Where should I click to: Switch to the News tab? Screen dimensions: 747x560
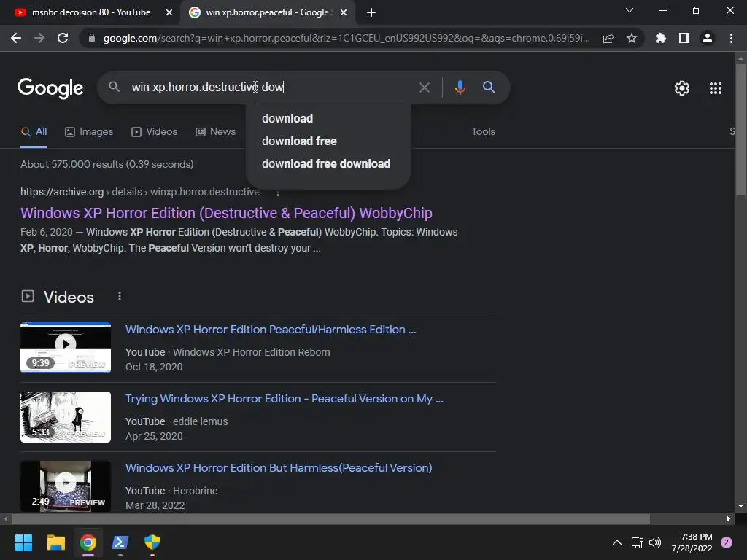pyautogui.click(x=216, y=132)
